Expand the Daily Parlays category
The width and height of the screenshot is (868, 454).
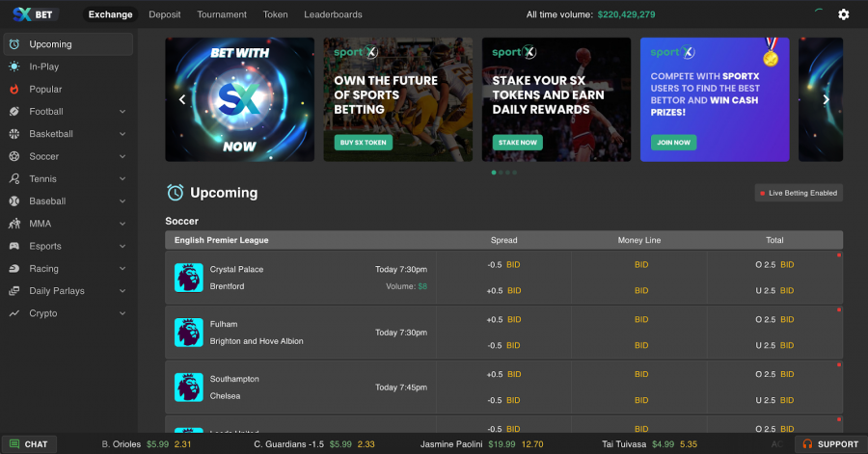[x=122, y=291]
